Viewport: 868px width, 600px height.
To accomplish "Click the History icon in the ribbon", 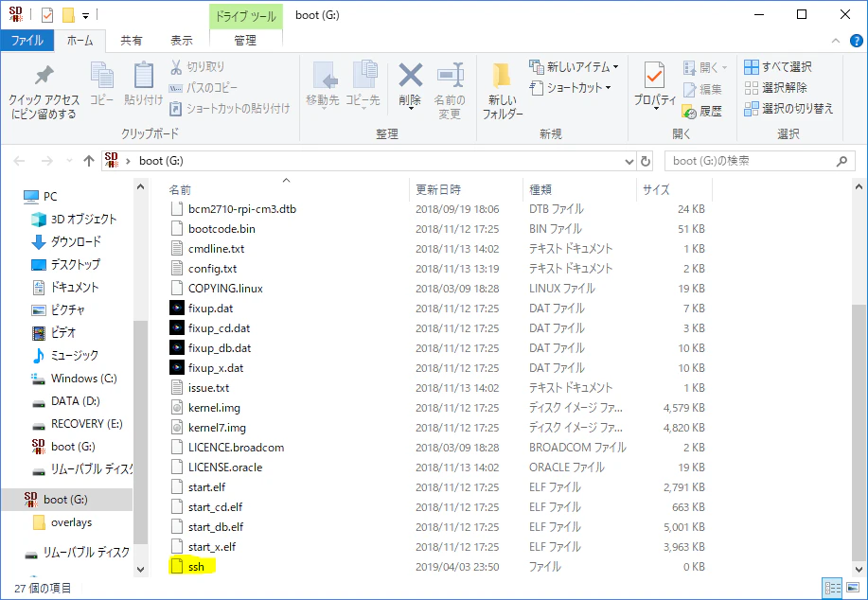I will tap(689, 112).
